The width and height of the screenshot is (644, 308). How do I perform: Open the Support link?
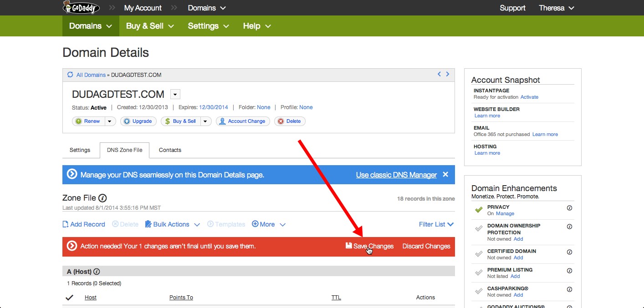(x=512, y=8)
